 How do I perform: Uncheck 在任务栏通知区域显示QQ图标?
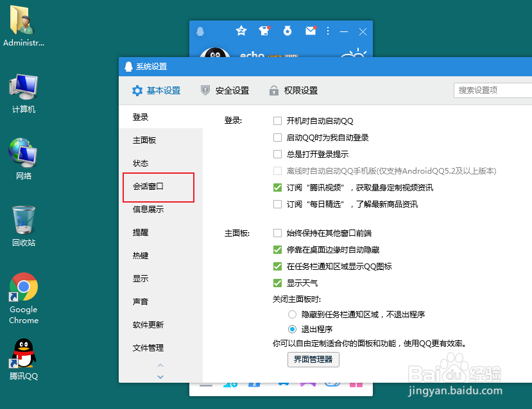pos(277,266)
